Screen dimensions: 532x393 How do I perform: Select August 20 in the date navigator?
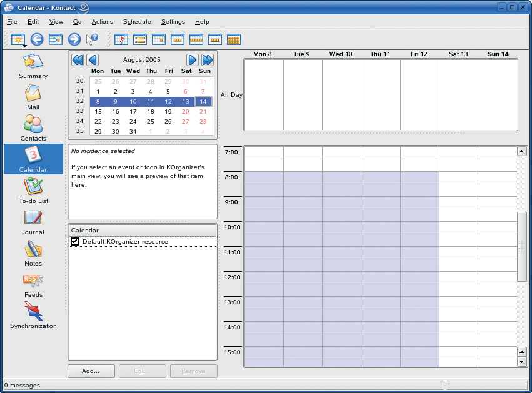pyautogui.click(x=185, y=112)
